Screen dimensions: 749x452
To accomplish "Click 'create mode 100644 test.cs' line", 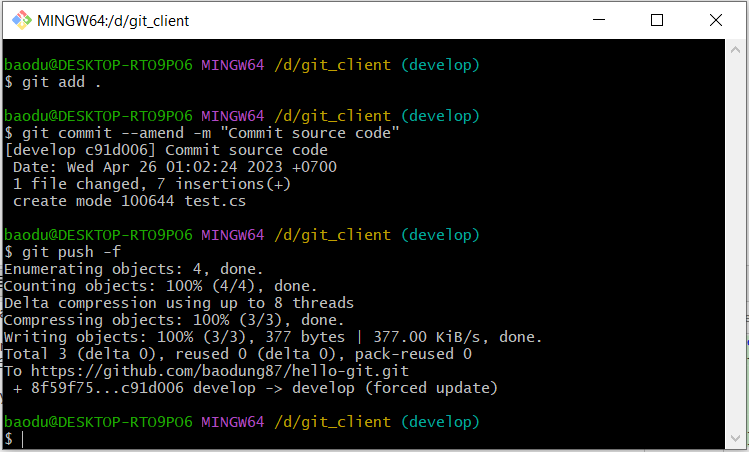I will pyautogui.click(x=129, y=201).
